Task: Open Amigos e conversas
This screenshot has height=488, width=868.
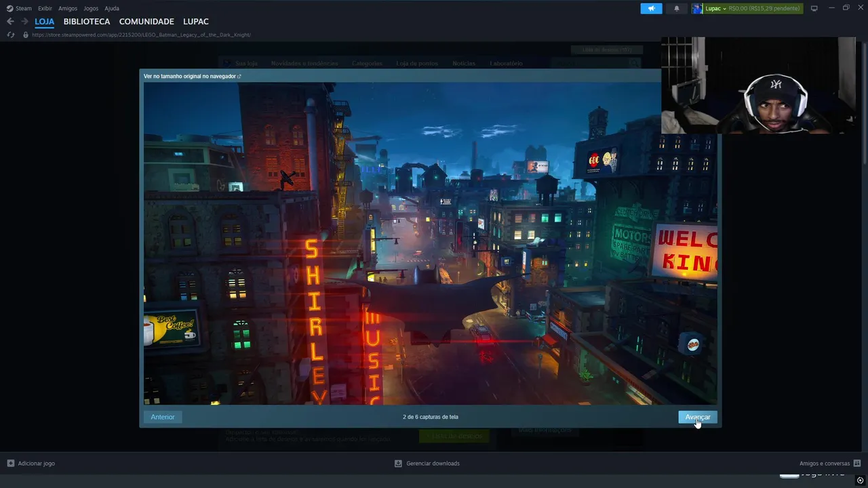Action: click(825, 464)
